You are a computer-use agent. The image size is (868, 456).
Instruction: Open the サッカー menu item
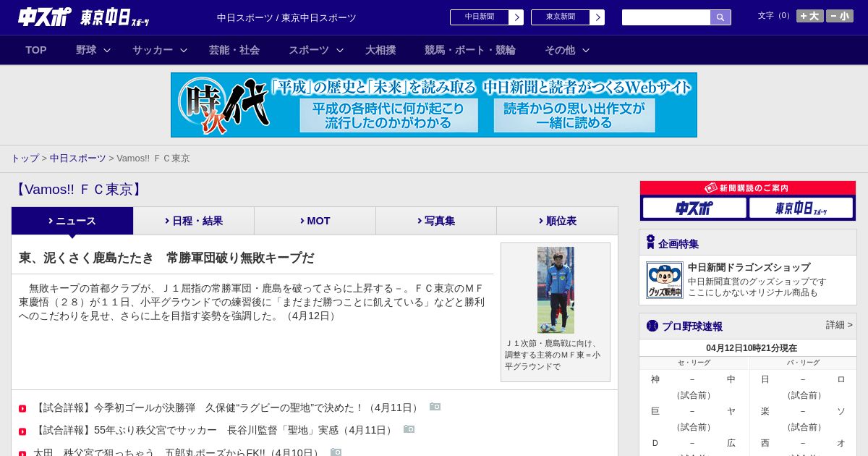coord(153,50)
